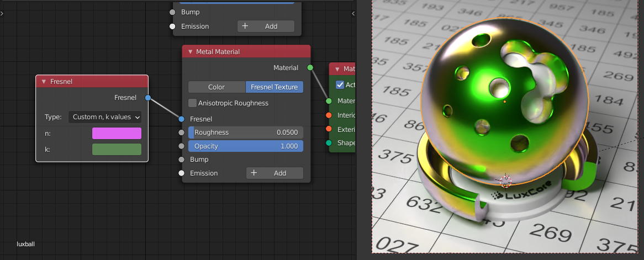Click the Add button on the top node
This screenshot has height=260, width=644.
[x=266, y=26]
